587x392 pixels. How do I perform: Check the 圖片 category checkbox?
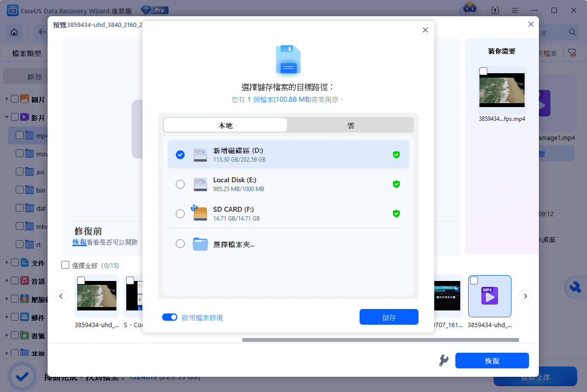[15, 99]
